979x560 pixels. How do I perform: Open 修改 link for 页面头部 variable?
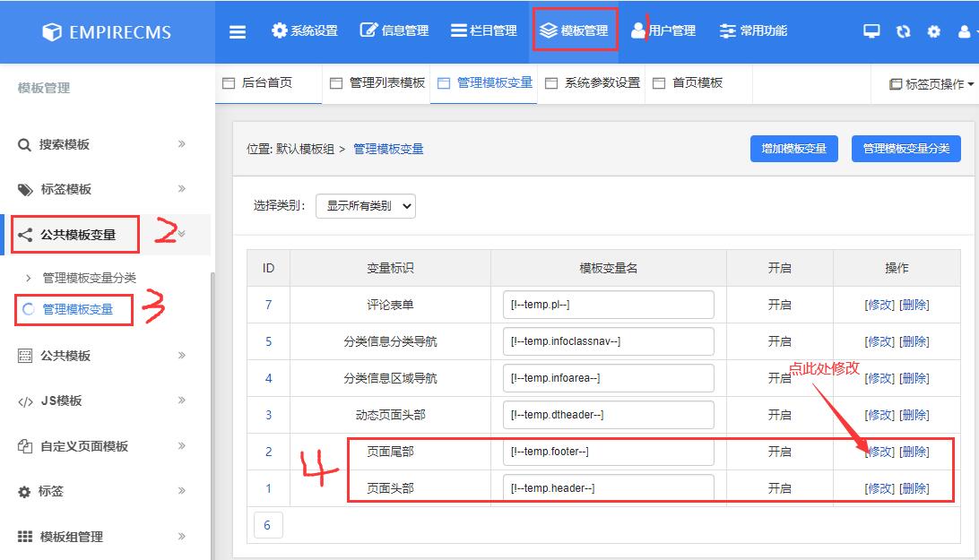click(878, 488)
